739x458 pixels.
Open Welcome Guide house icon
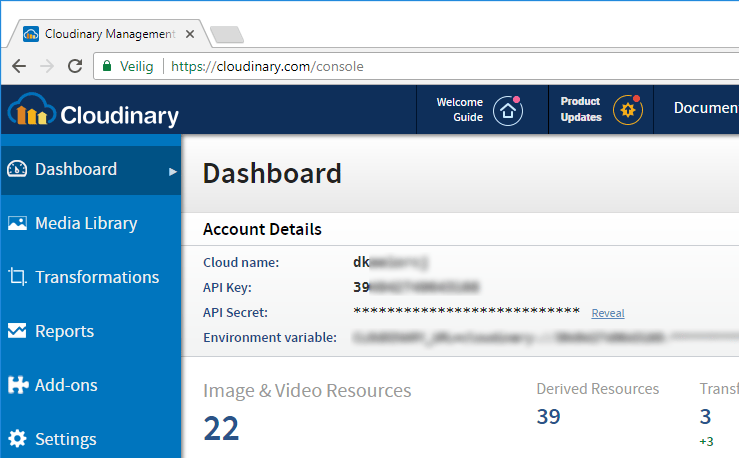point(508,111)
